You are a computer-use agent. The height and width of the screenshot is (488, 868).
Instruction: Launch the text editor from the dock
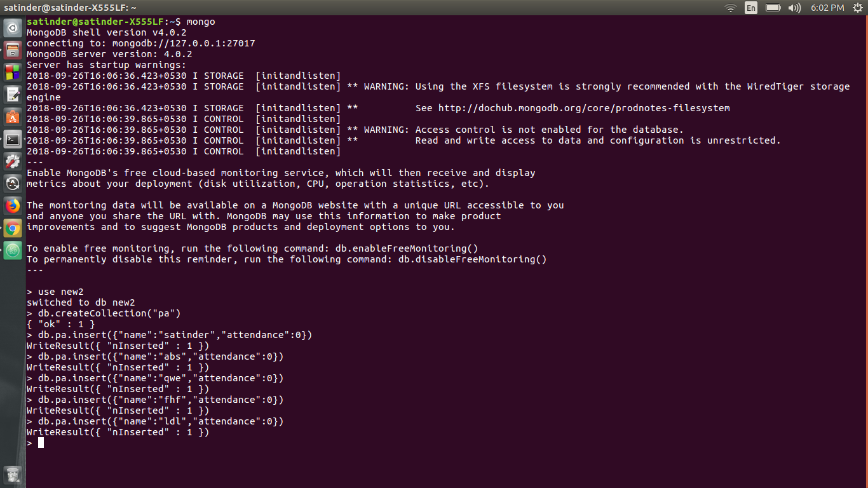13,95
